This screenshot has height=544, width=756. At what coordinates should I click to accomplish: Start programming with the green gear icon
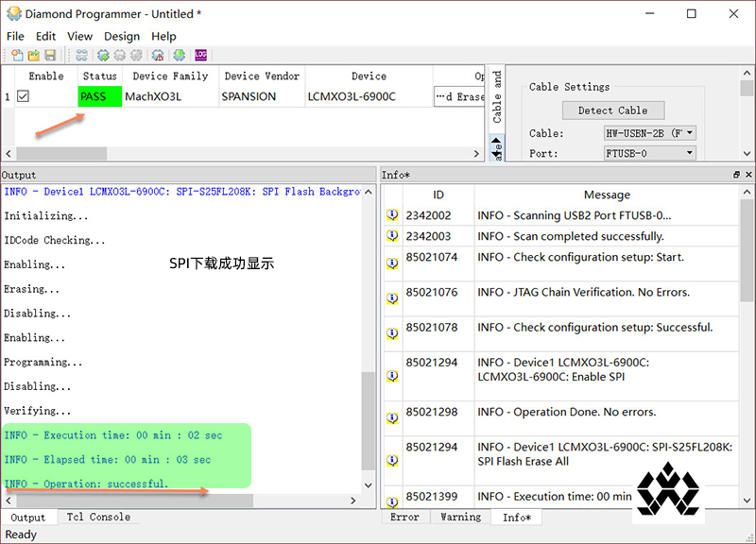[x=103, y=55]
